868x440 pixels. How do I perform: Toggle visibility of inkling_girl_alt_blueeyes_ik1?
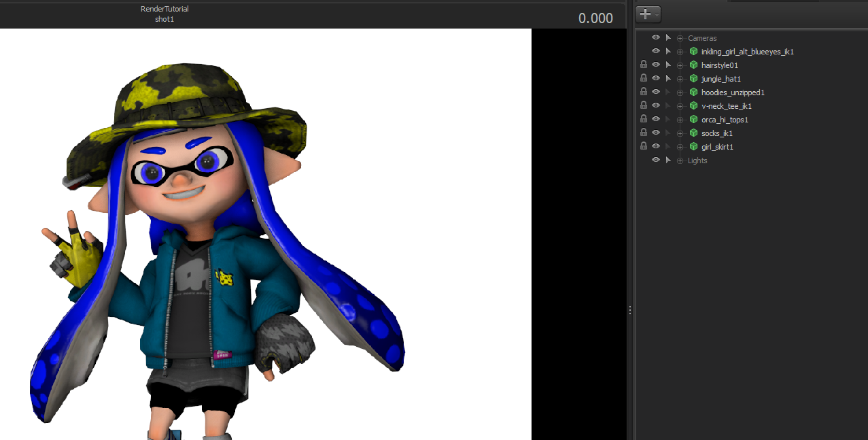[x=656, y=51]
